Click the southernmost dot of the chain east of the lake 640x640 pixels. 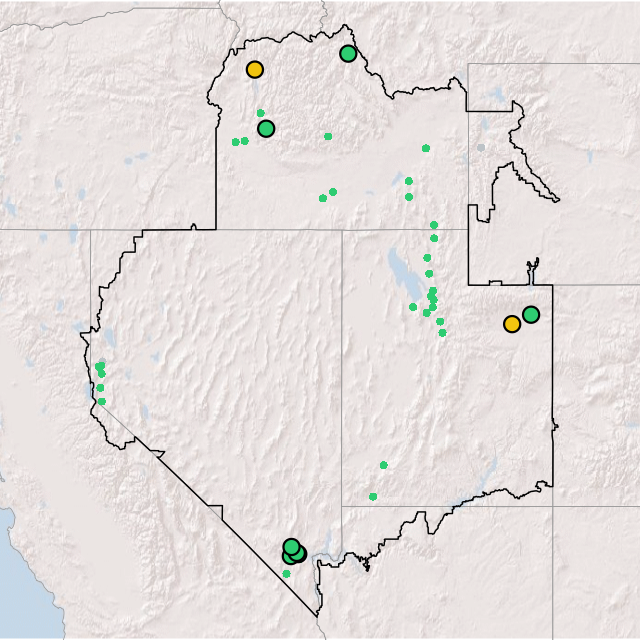tap(443, 332)
